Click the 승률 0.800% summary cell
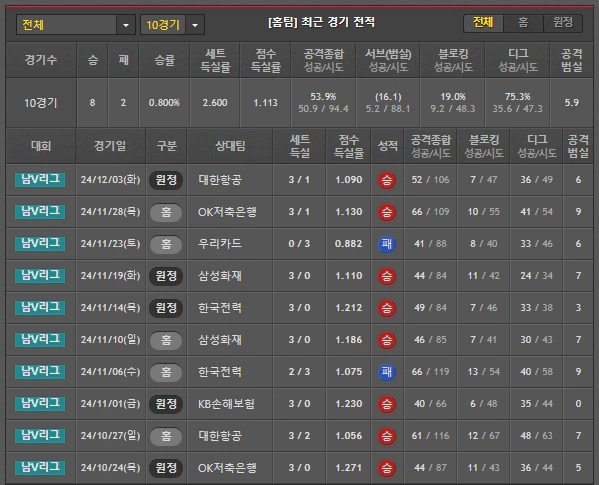The width and height of the screenshot is (599, 485). [164, 103]
